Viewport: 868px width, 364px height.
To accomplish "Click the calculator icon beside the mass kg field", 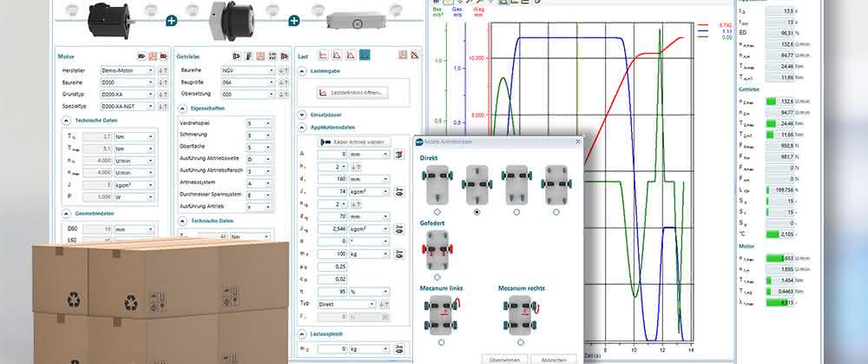I will [x=399, y=254].
